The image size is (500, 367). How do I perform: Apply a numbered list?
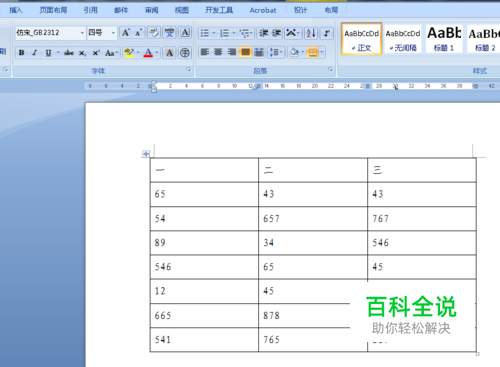[225, 33]
